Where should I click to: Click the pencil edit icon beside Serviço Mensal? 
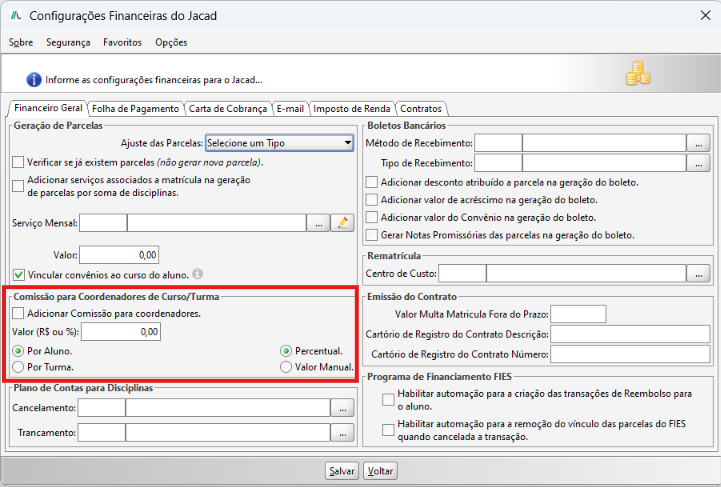tap(342, 223)
